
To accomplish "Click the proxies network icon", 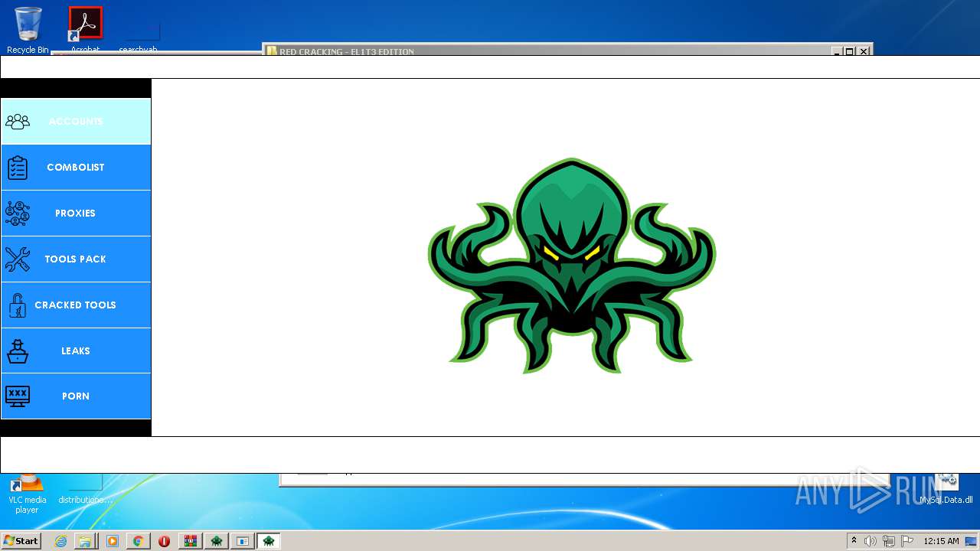I will [18, 214].
